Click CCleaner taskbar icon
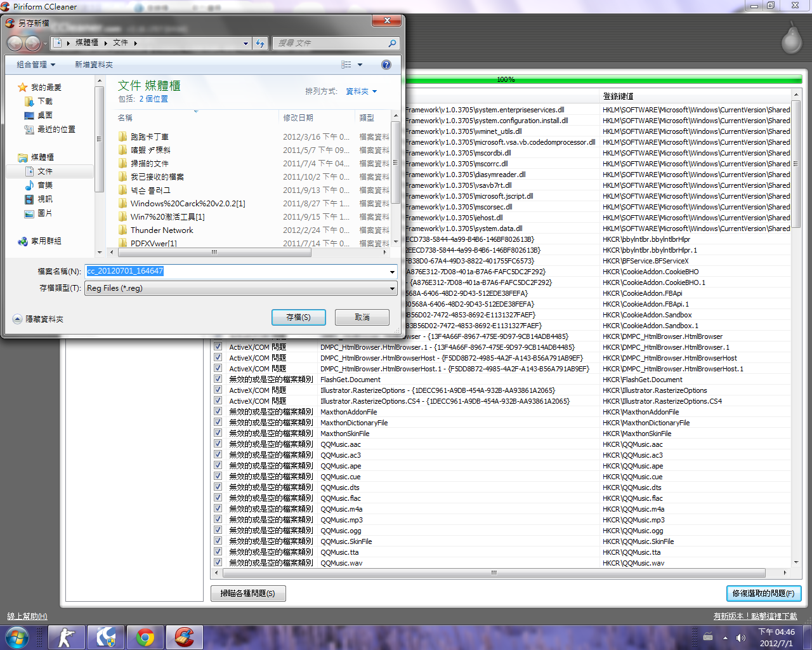Screen dimensions: 812x650 pyautogui.click(x=185, y=637)
